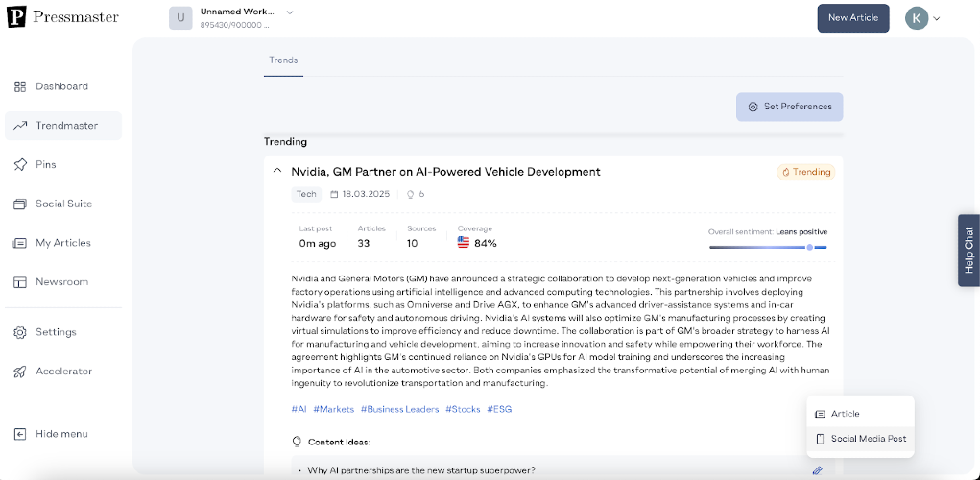Click the #ESG hashtag link
This screenshot has height=480, width=980.
click(x=499, y=409)
